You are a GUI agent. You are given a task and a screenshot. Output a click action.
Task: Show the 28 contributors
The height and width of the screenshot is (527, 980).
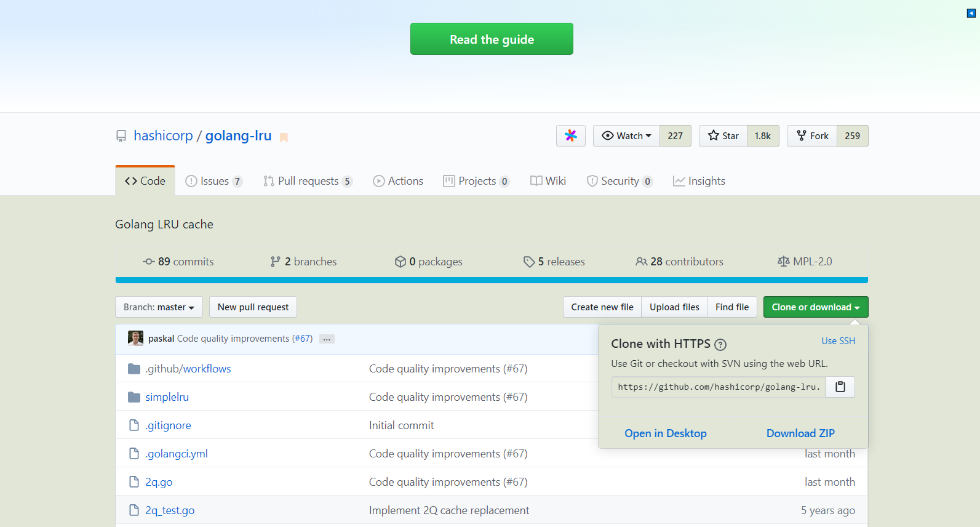tap(680, 262)
